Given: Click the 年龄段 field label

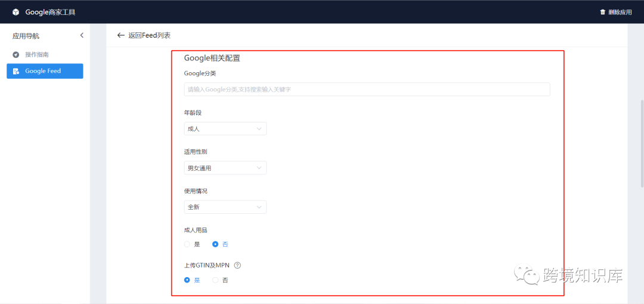Looking at the screenshot, I should pyautogui.click(x=193, y=112).
